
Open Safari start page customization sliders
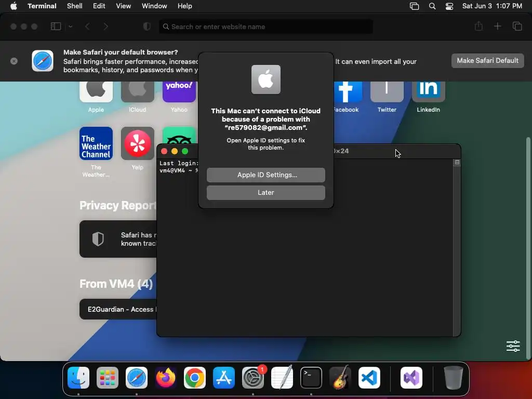(513, 346)
